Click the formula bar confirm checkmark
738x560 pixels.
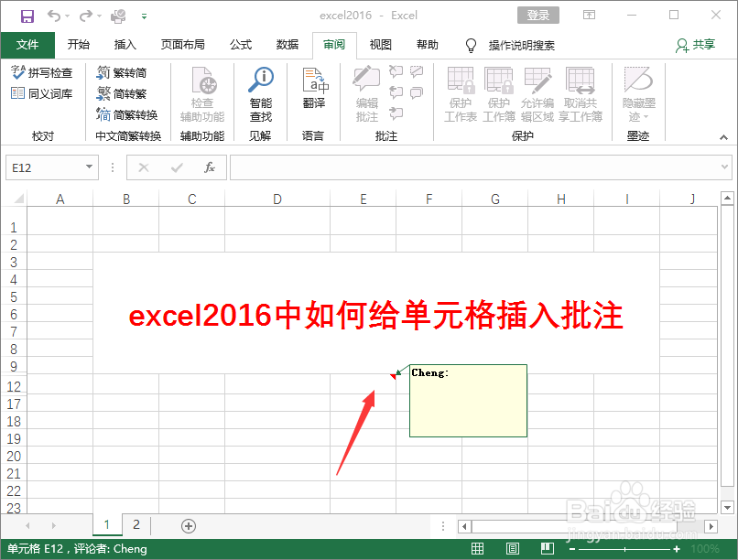point(177,167)
